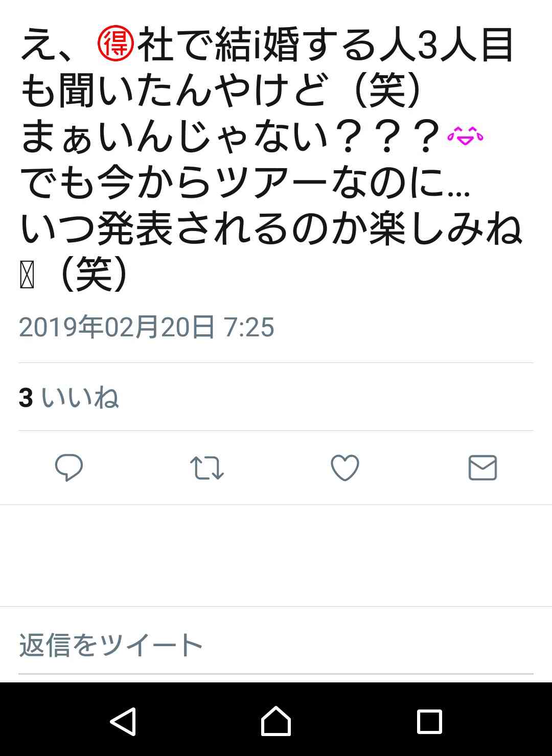Open the 3 いいね likes list
The image size is (552, 756).
pos(69,397)
